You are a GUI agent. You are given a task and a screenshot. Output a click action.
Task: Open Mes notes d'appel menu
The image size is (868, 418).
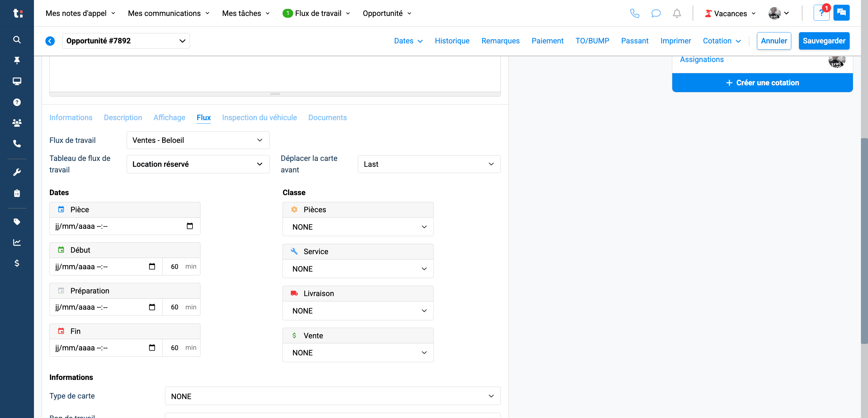81,13
